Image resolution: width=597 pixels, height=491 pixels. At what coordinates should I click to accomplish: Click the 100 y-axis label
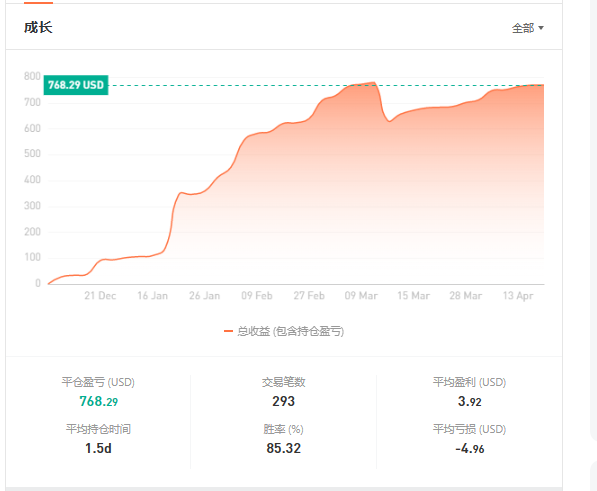pyautogui.click(x=32, y=258)
